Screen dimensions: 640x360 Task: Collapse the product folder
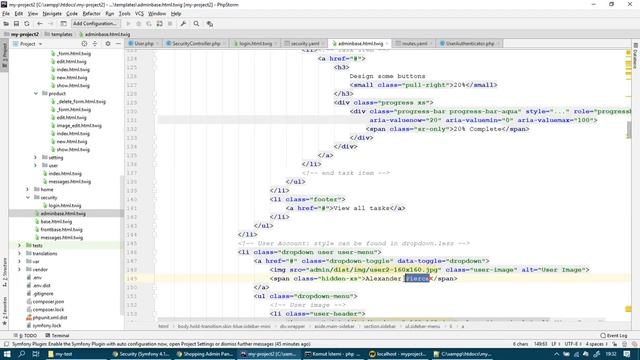click(x=36, y=93)
